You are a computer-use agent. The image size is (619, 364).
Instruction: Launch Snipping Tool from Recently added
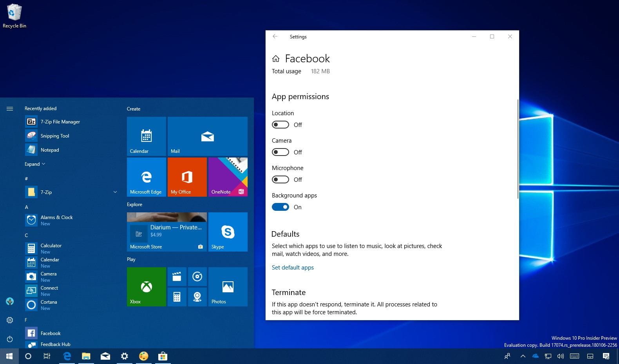[71, 136]
